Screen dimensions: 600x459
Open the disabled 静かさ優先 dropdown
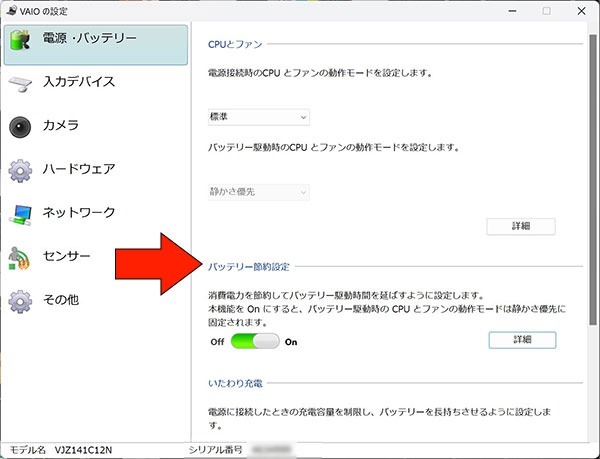(x=259, y=192)
